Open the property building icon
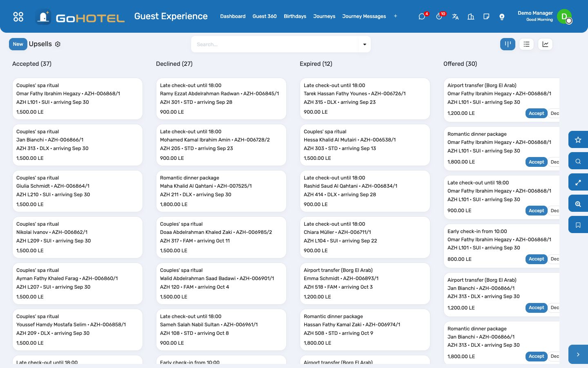The width and height of the screenshot is (588, 368). point(471,16)
